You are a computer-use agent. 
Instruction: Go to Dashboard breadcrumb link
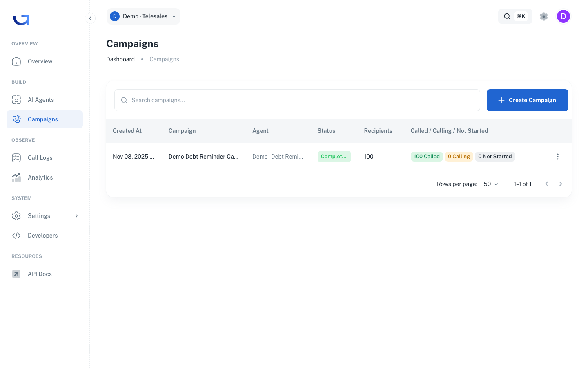[120, 59]
